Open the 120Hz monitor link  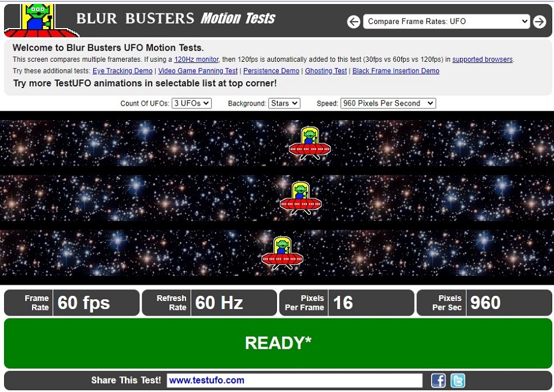(197, 60)
